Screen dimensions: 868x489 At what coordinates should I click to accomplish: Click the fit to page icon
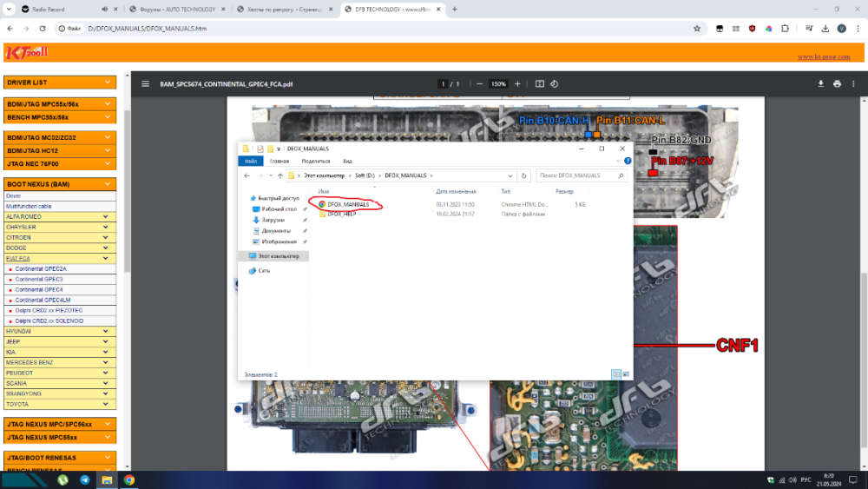click(539, 84)
